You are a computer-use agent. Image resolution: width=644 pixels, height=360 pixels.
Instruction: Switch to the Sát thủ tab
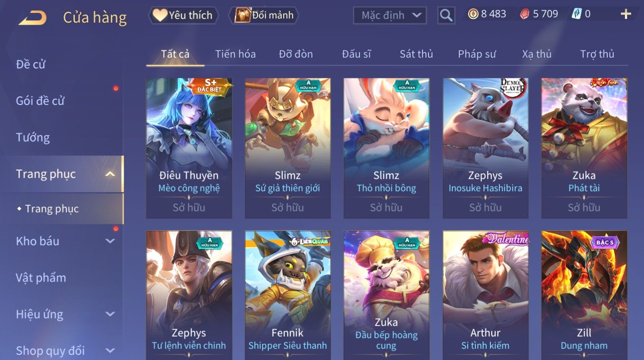point(416,54)
